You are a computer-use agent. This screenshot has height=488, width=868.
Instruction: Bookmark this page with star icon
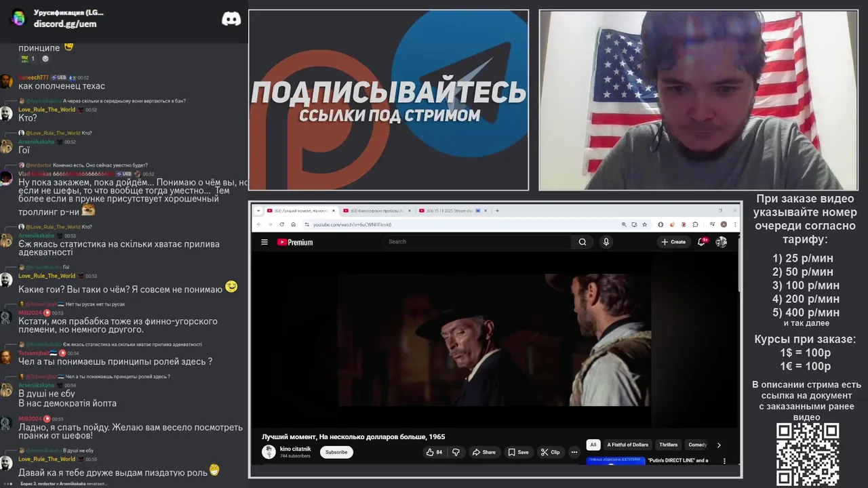click(644, 224)
